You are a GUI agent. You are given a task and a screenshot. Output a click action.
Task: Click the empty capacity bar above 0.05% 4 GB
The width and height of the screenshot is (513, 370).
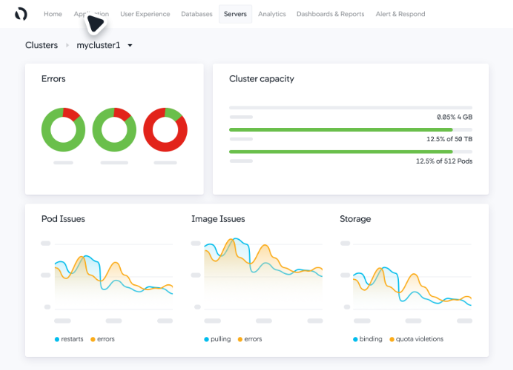[351, 108]
